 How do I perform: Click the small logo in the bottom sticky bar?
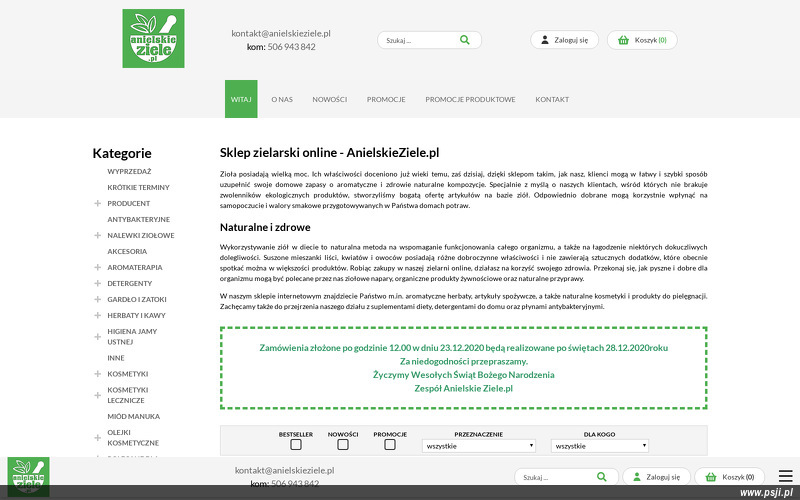click(x=29, y=477)
